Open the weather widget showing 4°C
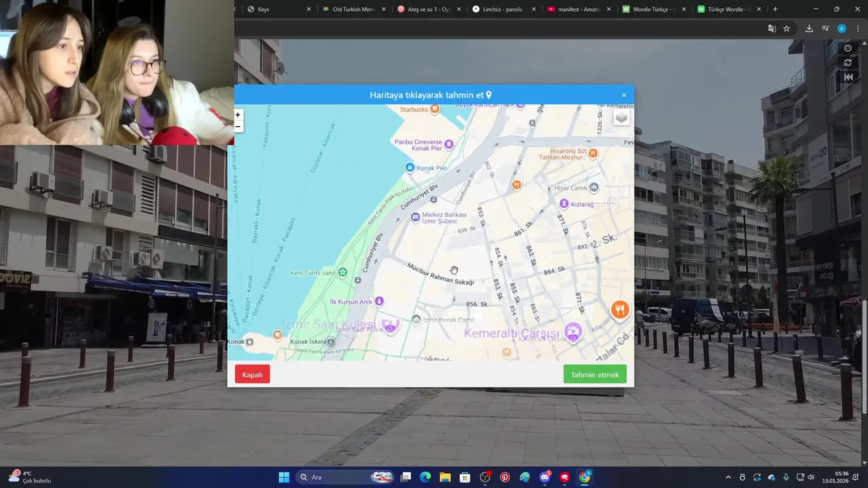The width and height of the screenshot is (868, 488). click(29, 477)
